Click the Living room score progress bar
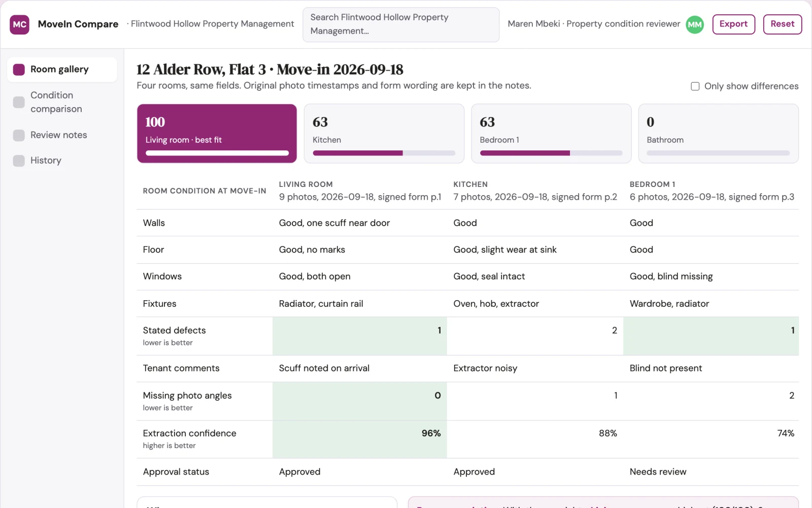Screen dimensions: 812x508 (217, 153)
